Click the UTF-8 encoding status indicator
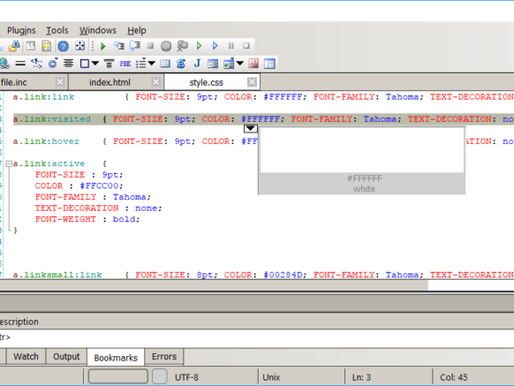514x386 pixels. point(187,377)
